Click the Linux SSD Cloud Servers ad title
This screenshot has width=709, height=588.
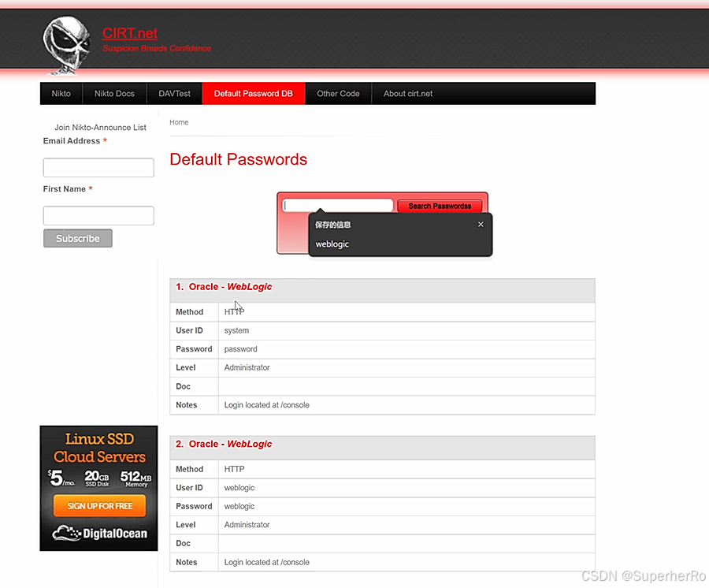point(99,448)
